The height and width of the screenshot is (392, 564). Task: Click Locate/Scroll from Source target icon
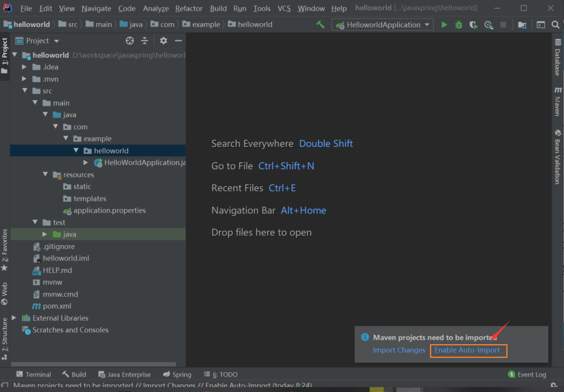click(x=130, y=41)
